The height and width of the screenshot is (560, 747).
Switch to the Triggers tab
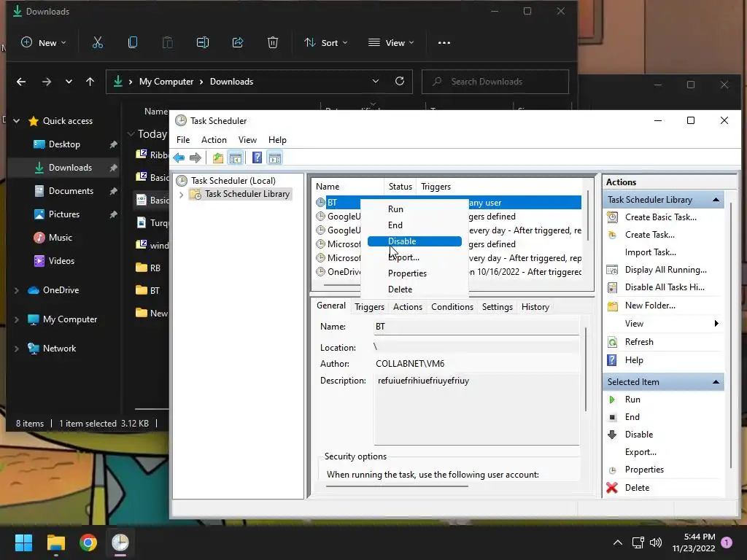pos(369,307)
